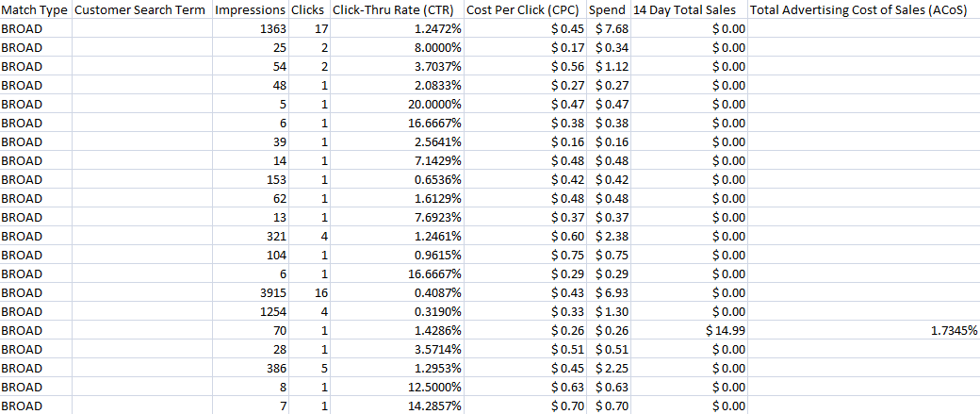
Task: Select the 2.5641% CTR cell
Action: pos(397,141)
